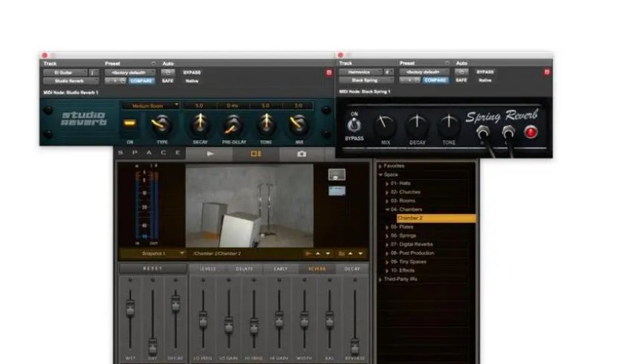Open the Black Spring plugin selector
622x364 pixels.
[366, 80]
